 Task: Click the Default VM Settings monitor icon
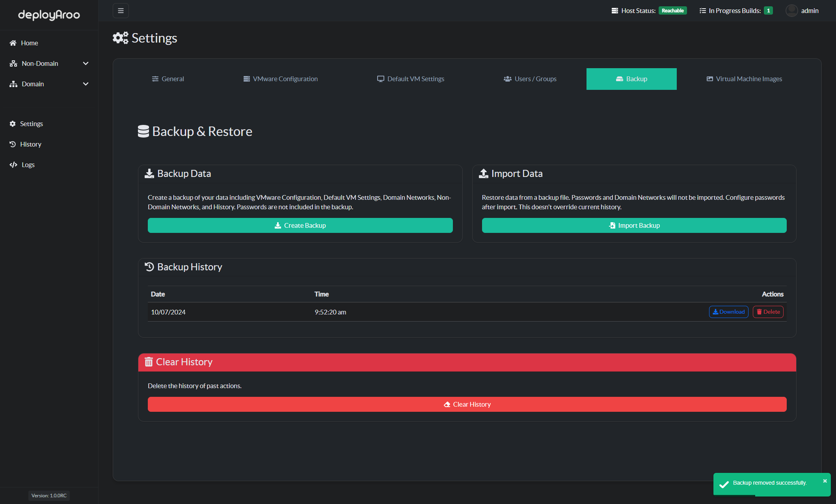[x=380, y=78]
